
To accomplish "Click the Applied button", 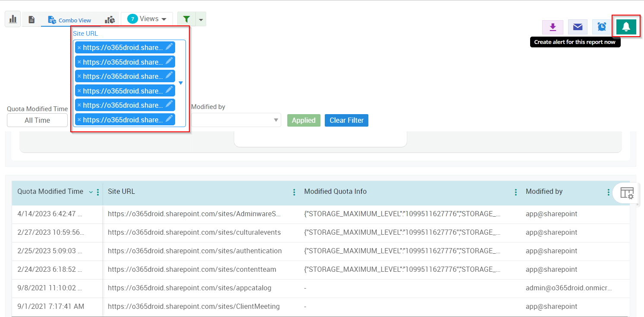I will (304, 120).
